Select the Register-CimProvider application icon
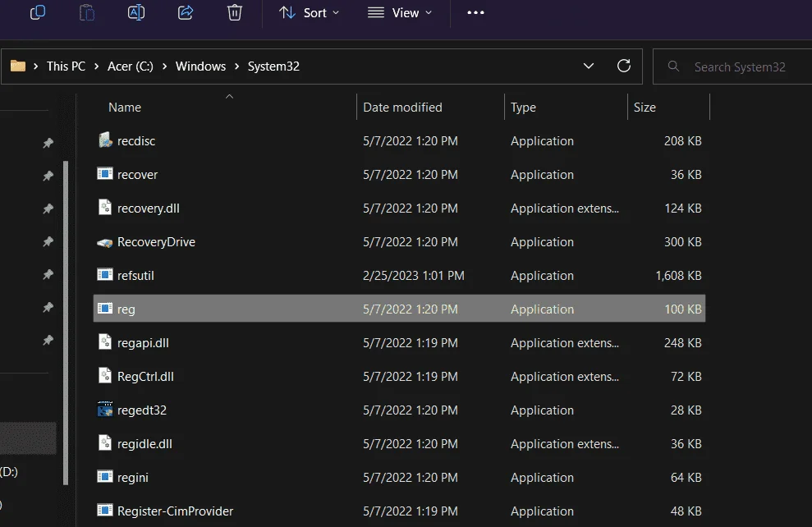The height and width of the screenshot is (527, 812). pos(105,510)
